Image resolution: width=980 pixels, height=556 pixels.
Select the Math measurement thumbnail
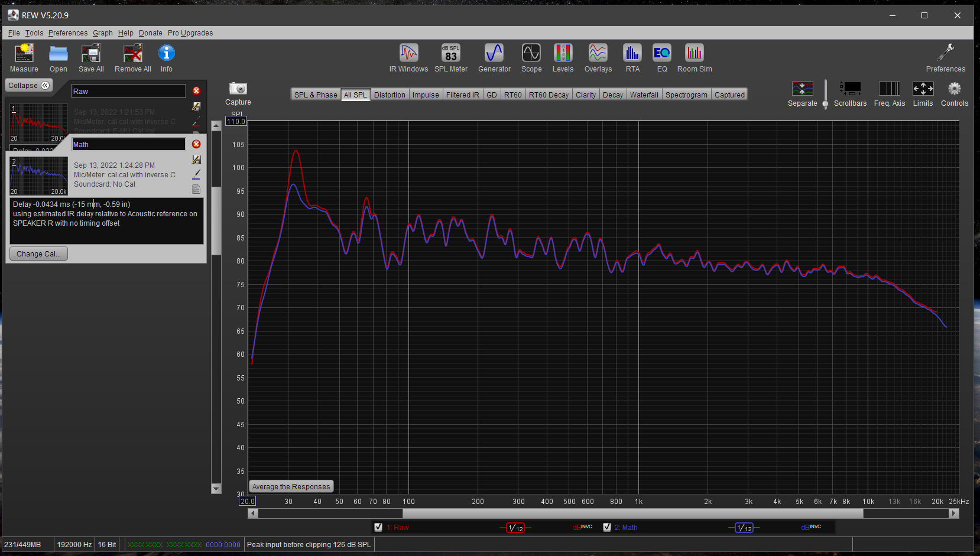pos(39,176)
